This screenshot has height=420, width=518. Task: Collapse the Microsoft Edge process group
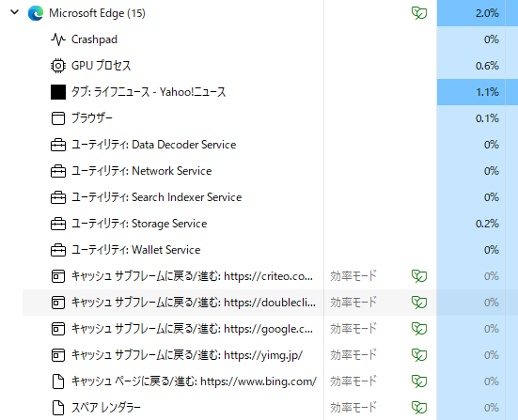coord(14,13)
